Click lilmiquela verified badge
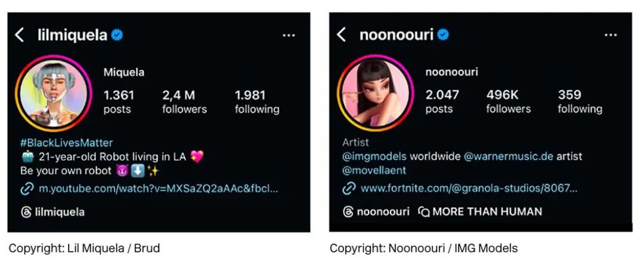Image resolution: width=644 pixels, height=271 pixels. tap(117, 35)
